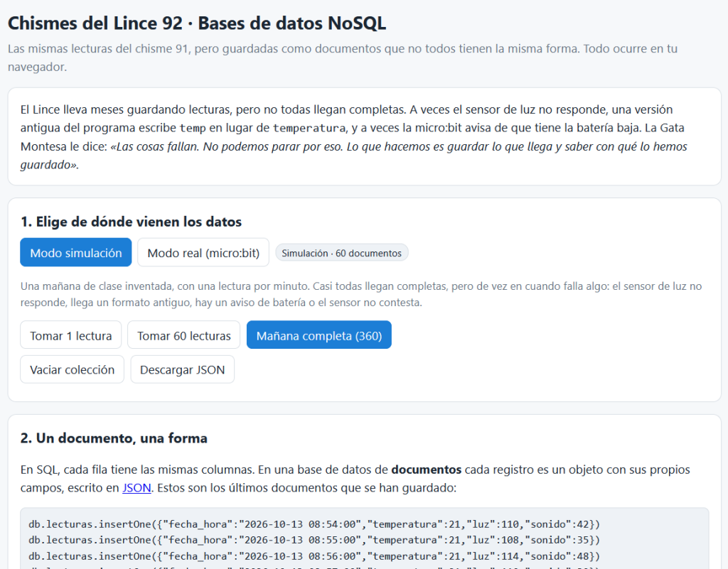Empty the collection with Vaciar colección
Screen dimensions: 728x569
coord(72,369)
